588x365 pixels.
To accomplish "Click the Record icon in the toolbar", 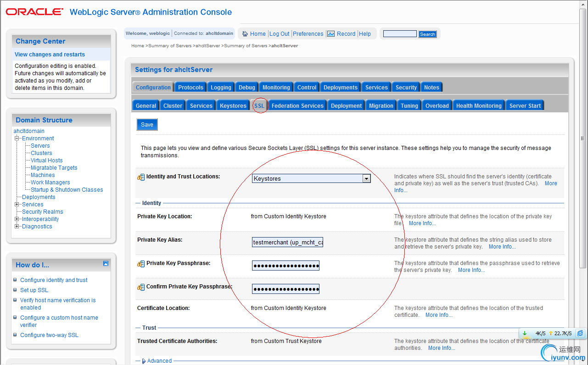I will pos(331,33).
